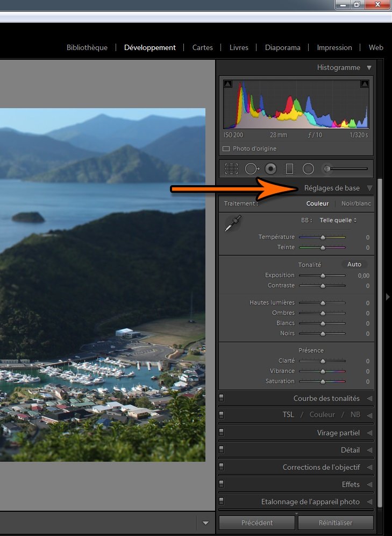The image size is (392, 536).
Task: Toggle shadow clipping indicator in histogram
Action: pos(227,84)
